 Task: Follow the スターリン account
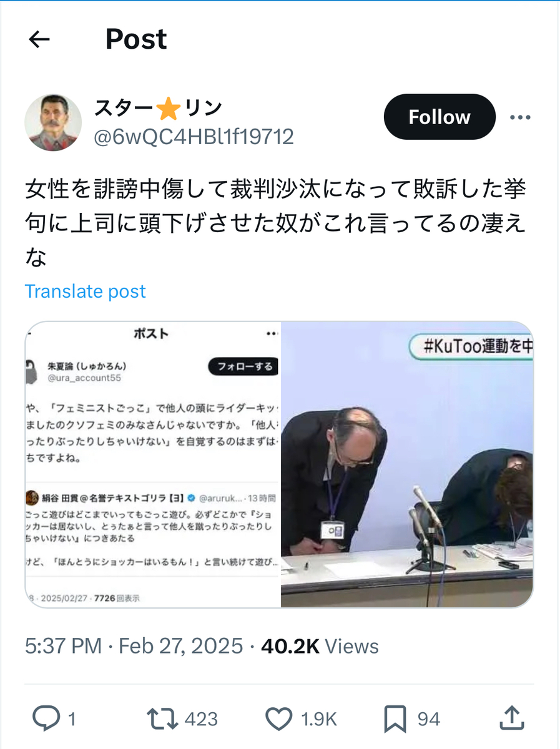pyautogui.click(x=440, y=117)
